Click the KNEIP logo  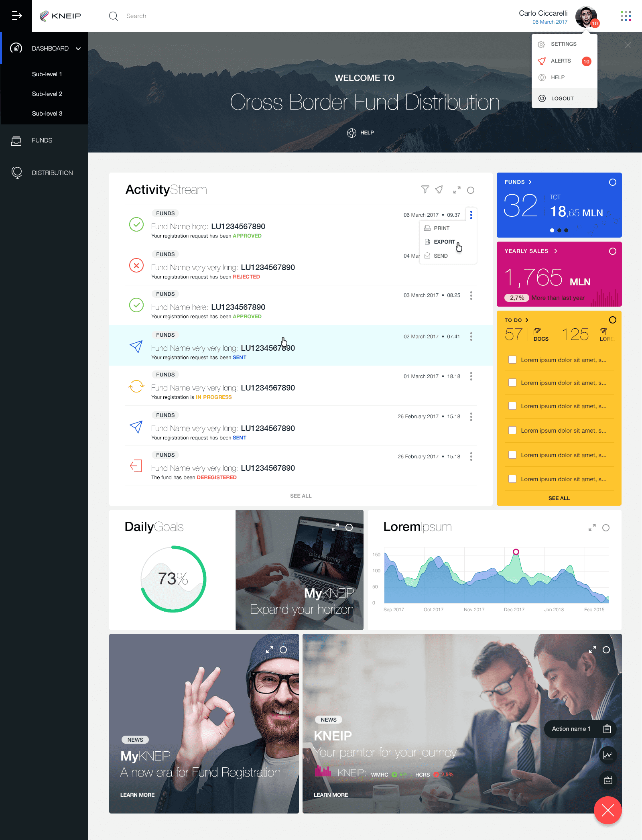[60, 16]
